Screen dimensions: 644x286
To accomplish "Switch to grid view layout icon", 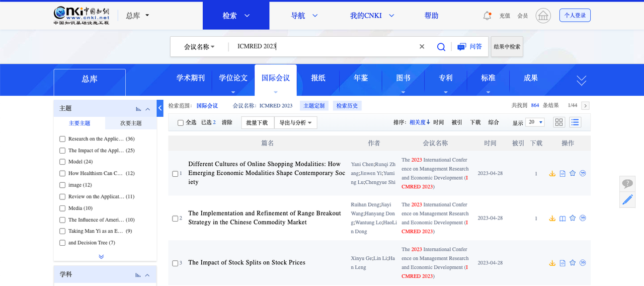I will pyautogui.click(x=559, y=122).
